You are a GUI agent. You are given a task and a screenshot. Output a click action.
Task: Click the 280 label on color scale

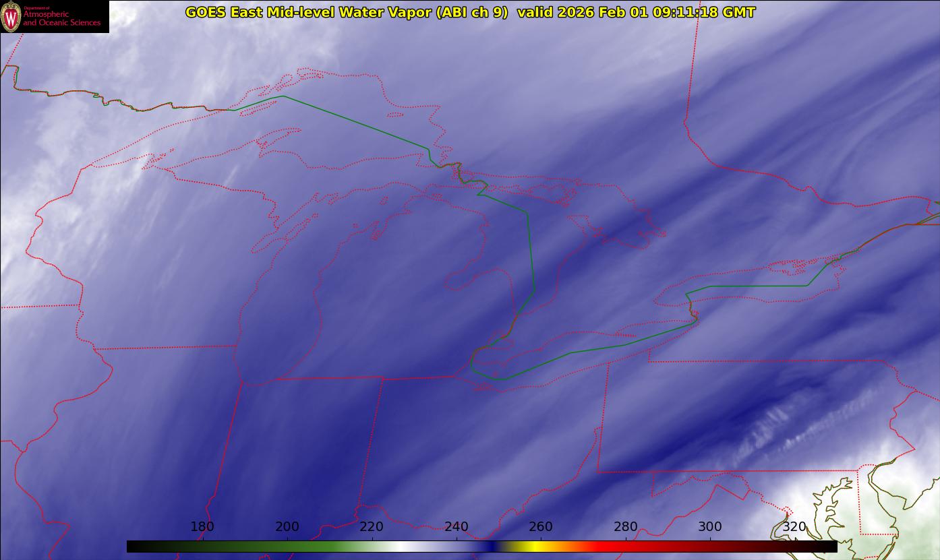626,527
